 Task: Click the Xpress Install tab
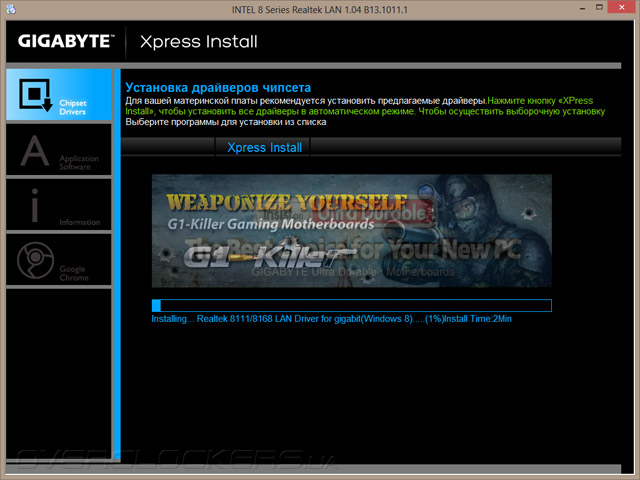pyautogui.click(x=264, y=147)
